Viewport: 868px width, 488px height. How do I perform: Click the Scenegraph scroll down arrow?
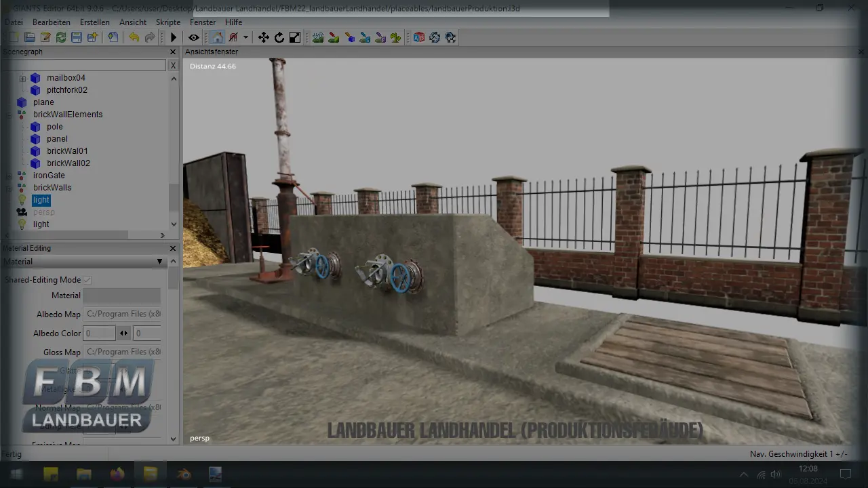174,224
